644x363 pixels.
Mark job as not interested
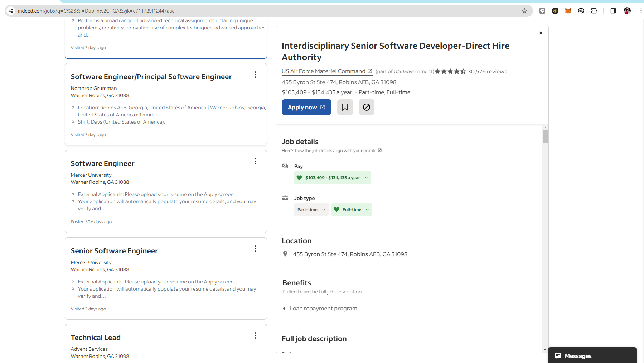point(367,107)
